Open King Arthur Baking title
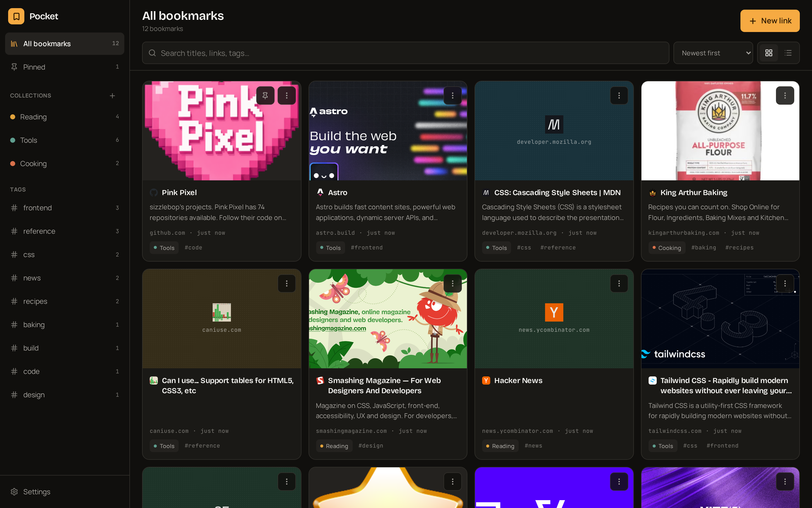Image resolution: width=812 pixels, height=508 pixels. 693,193
